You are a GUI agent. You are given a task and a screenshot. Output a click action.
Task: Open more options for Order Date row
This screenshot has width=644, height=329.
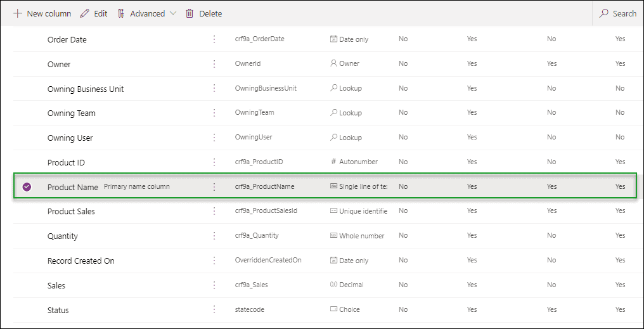(214, 39)
